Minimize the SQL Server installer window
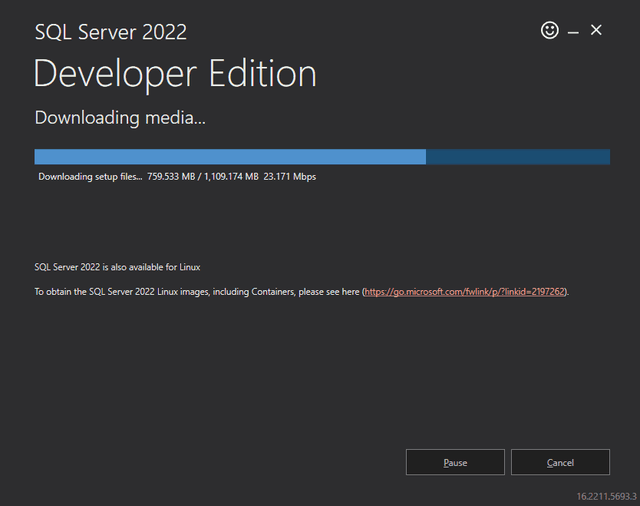 point(574,32)
